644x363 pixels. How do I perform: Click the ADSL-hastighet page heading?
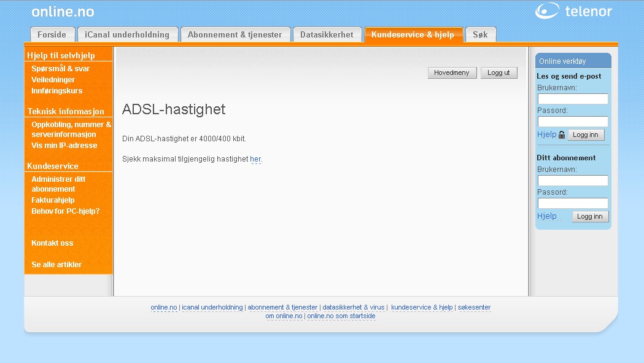coord(174,109)
